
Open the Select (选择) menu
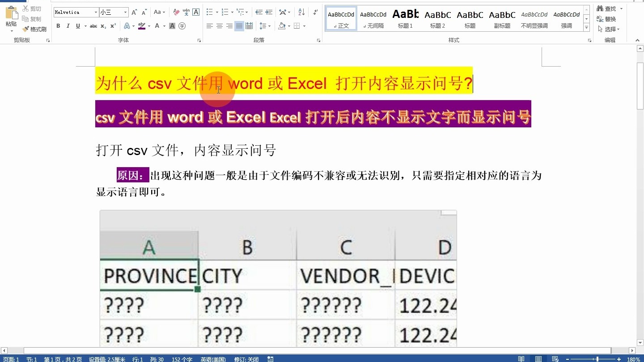pos(609,29)
